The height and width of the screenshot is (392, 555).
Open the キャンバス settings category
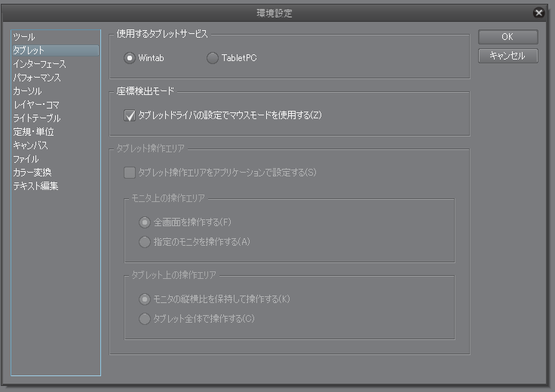[56, 145]
